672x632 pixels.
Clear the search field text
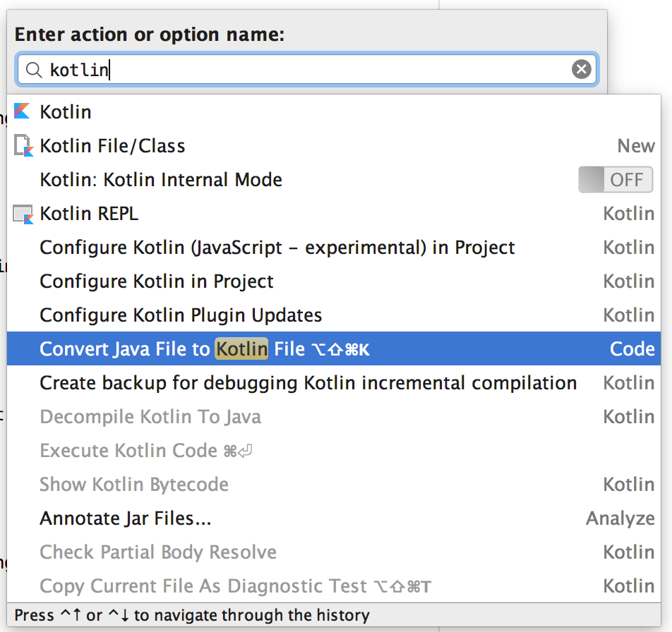(581, 69)
